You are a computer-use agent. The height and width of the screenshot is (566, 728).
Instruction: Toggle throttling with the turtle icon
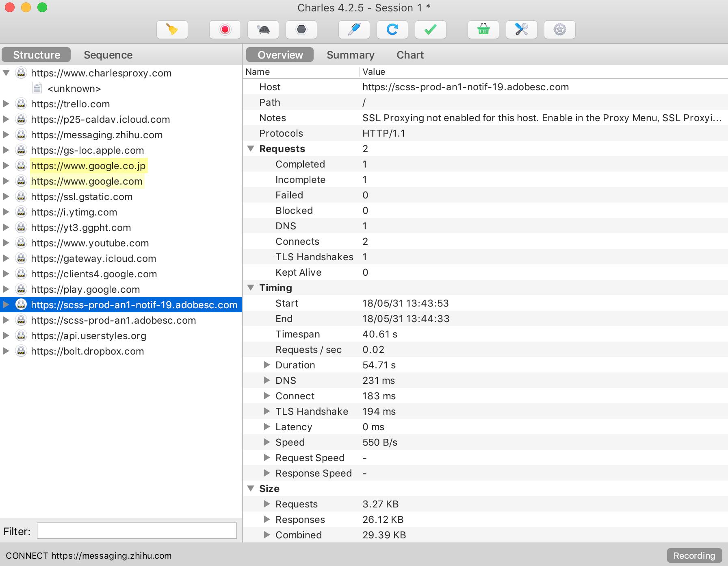[263, 30]
